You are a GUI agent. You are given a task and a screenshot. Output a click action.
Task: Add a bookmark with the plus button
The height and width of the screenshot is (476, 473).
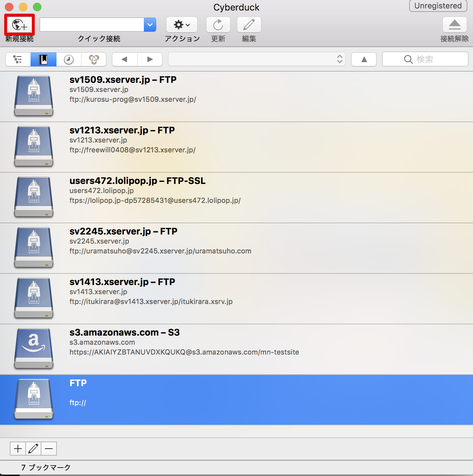(x=18, y=449)
